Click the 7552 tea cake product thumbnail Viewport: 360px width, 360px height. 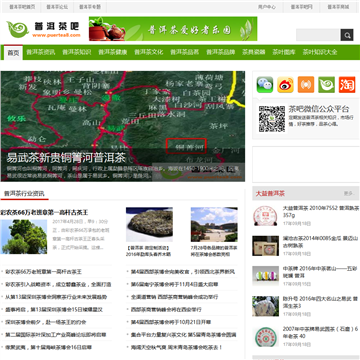[265, 216]
